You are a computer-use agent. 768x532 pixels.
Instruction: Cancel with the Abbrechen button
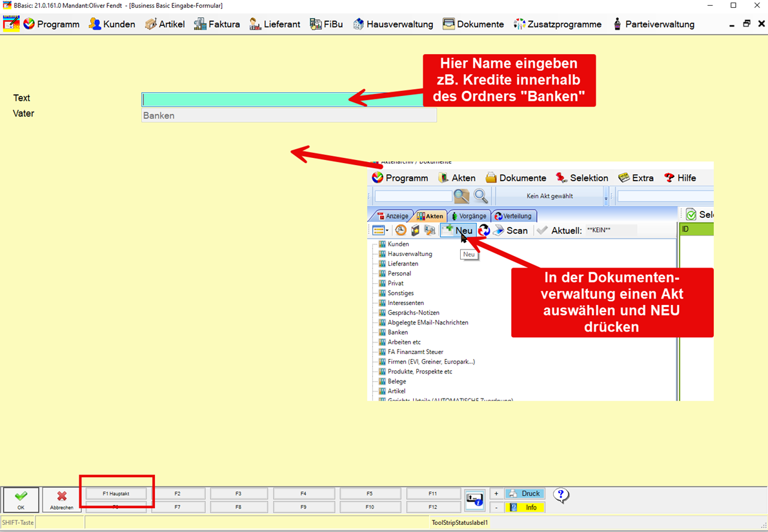pos(62,500)
